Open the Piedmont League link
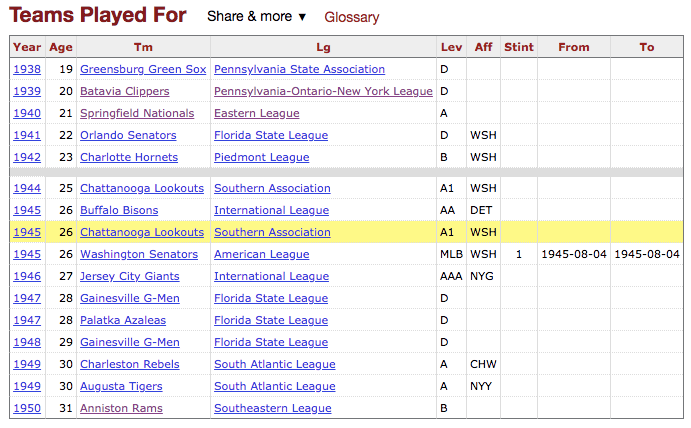691x428 pixels. pos(261,157)
